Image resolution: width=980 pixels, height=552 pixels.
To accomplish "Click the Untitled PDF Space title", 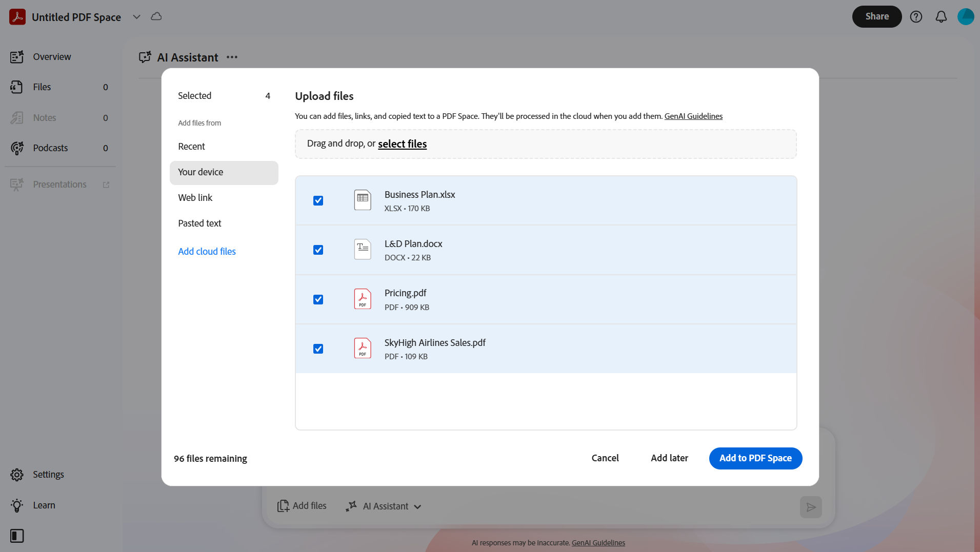I will [76, 17].
